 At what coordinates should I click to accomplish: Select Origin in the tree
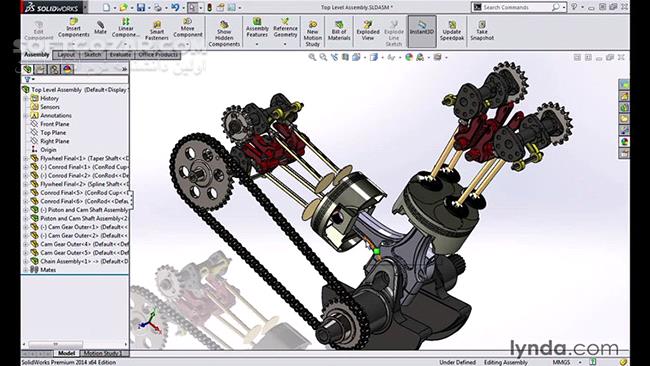48,150
